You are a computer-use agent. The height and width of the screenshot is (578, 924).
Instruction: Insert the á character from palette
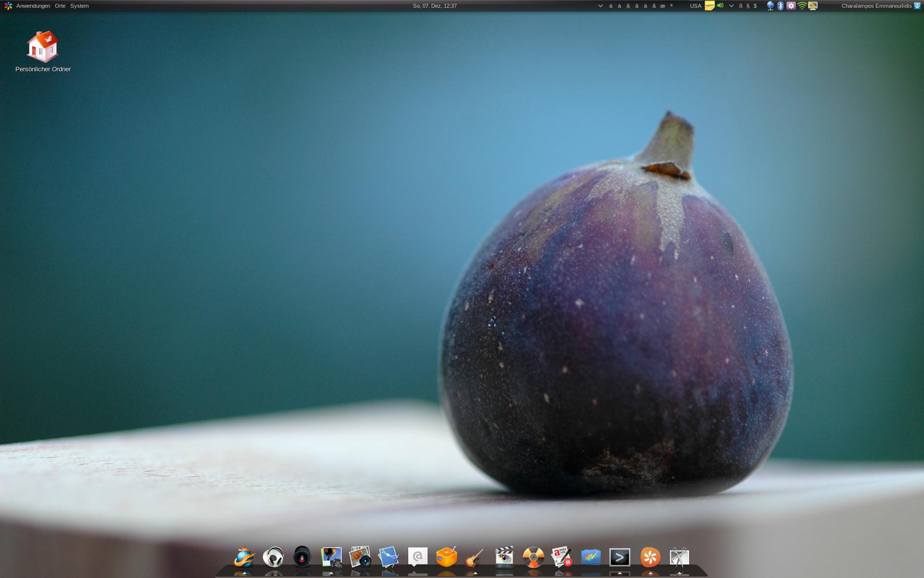pyautogui.click(x=611, y=6)
